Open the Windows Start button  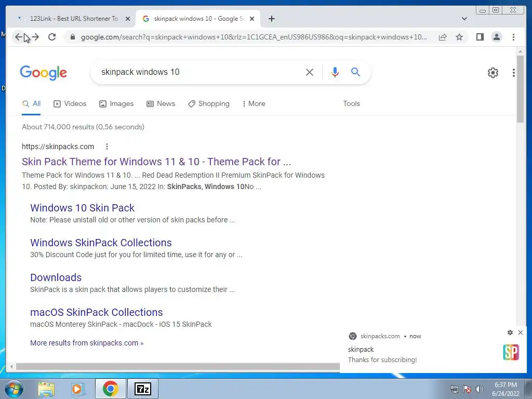click(14, 389)
